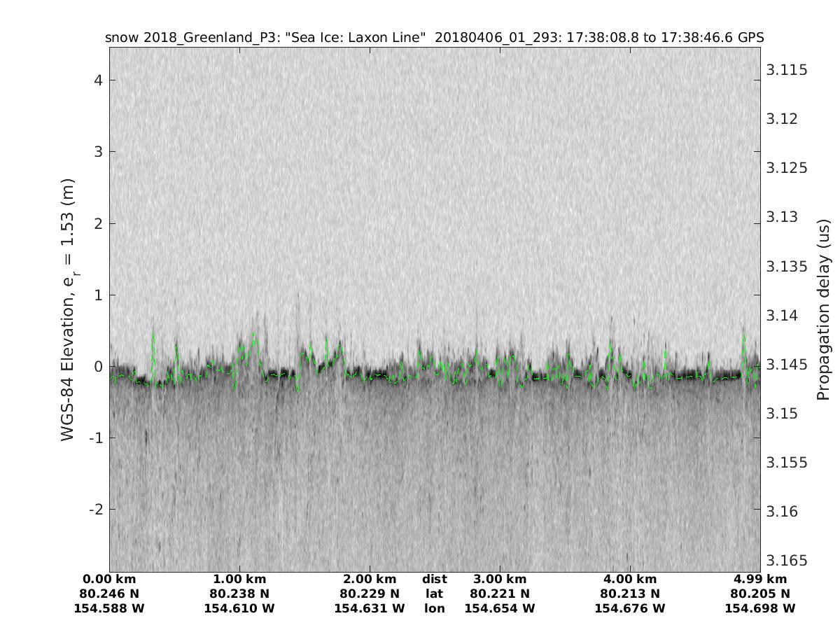Click the y-axis tick label 4

(99, 80)
